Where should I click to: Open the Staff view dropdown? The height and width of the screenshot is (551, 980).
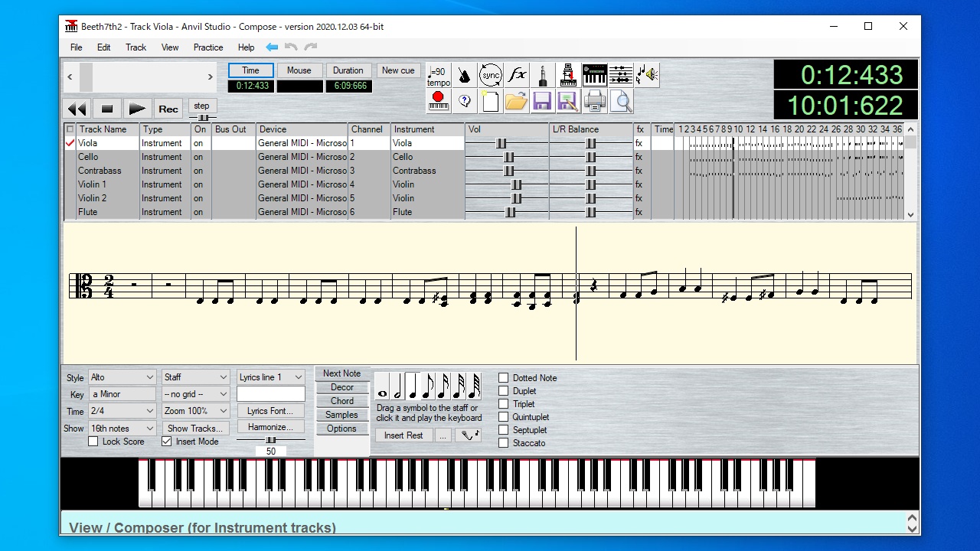(x=195, y=377)
